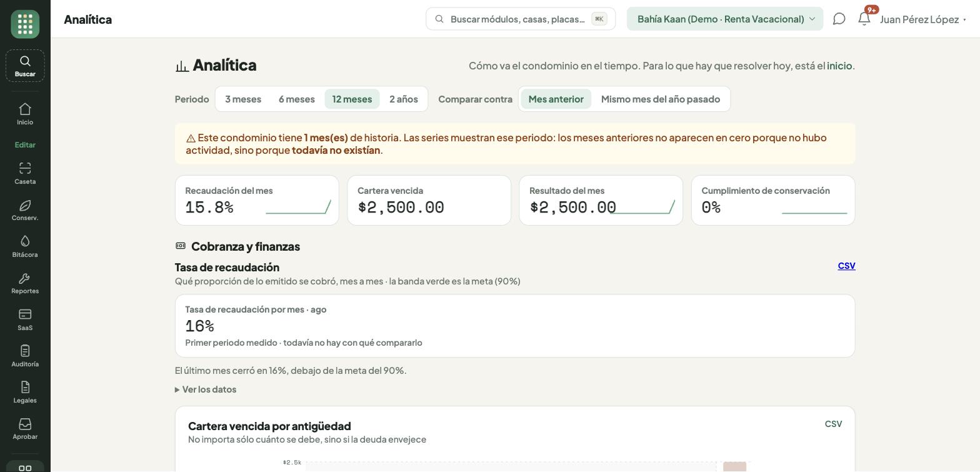Click the 15.8% recaudación value
This screenshot has width=980, height=472.
209,208
